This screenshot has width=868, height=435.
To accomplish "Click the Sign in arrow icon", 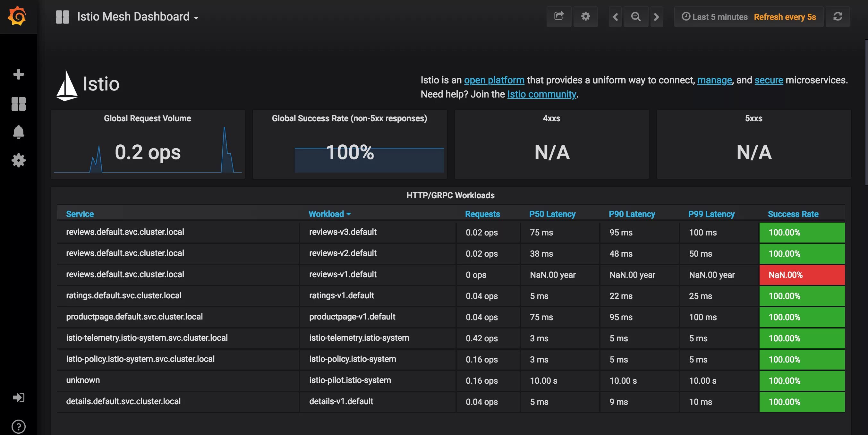I will pyautogui.click(x=19, y=397).
